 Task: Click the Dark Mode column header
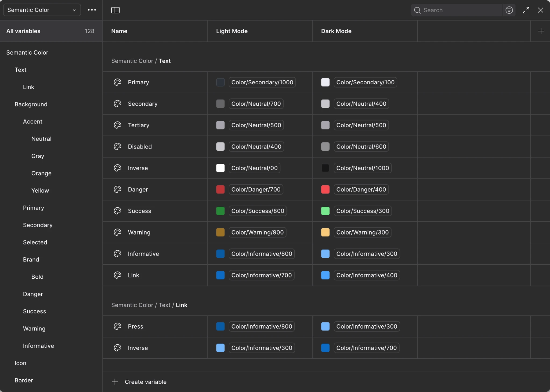tap(336, 31)
